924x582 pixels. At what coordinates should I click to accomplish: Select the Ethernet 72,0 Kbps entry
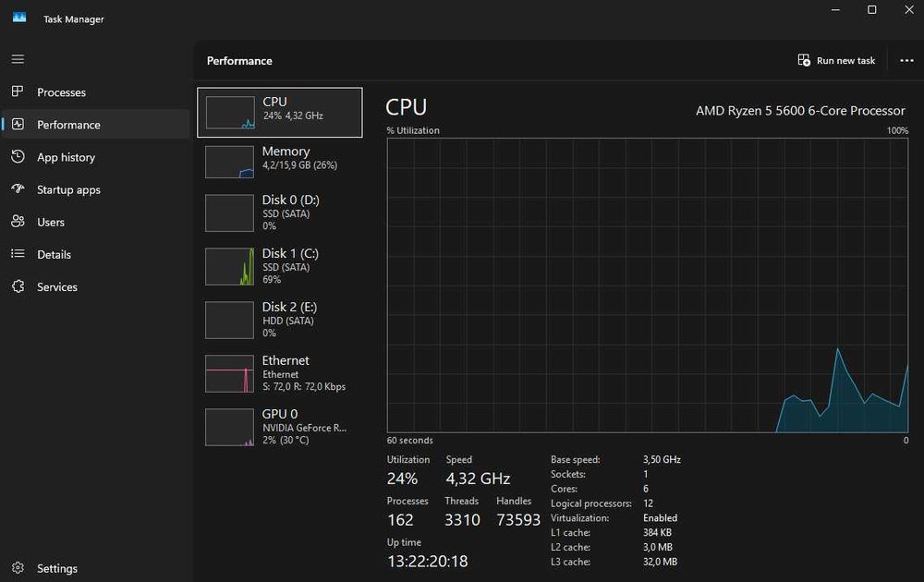[x=280, y=373]
